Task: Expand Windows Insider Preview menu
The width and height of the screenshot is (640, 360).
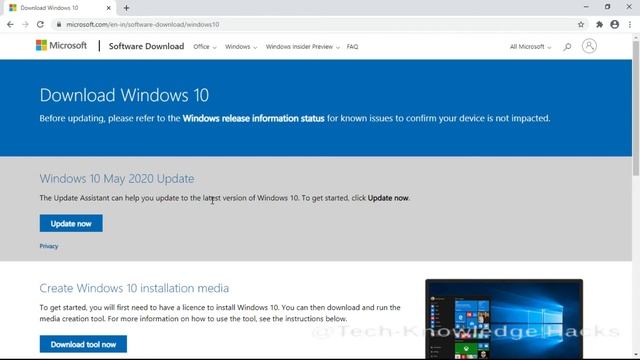Action: [x=302, y=47]
